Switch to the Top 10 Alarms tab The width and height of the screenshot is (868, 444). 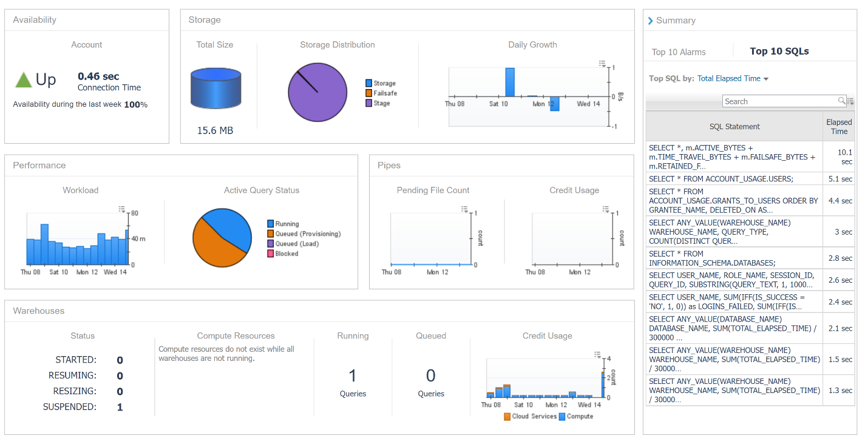679,52
